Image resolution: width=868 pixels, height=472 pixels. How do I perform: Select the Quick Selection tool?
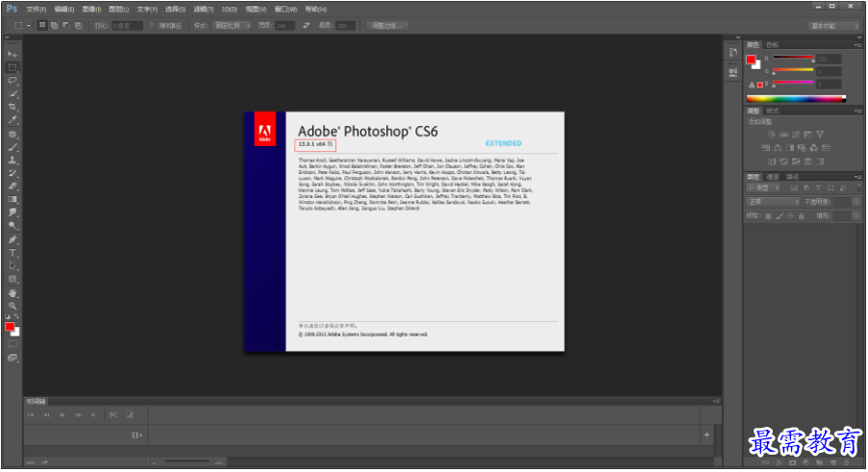pos(12,94)
